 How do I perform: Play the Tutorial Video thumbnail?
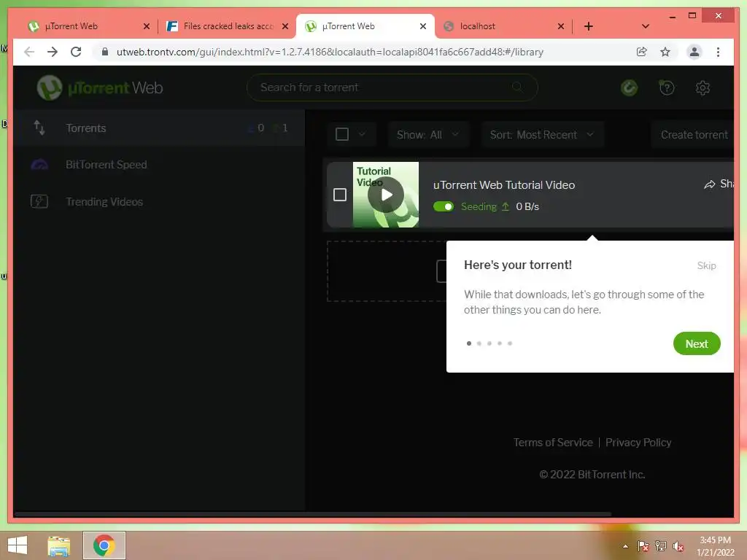pyautogui.click(x=386, y=195)
